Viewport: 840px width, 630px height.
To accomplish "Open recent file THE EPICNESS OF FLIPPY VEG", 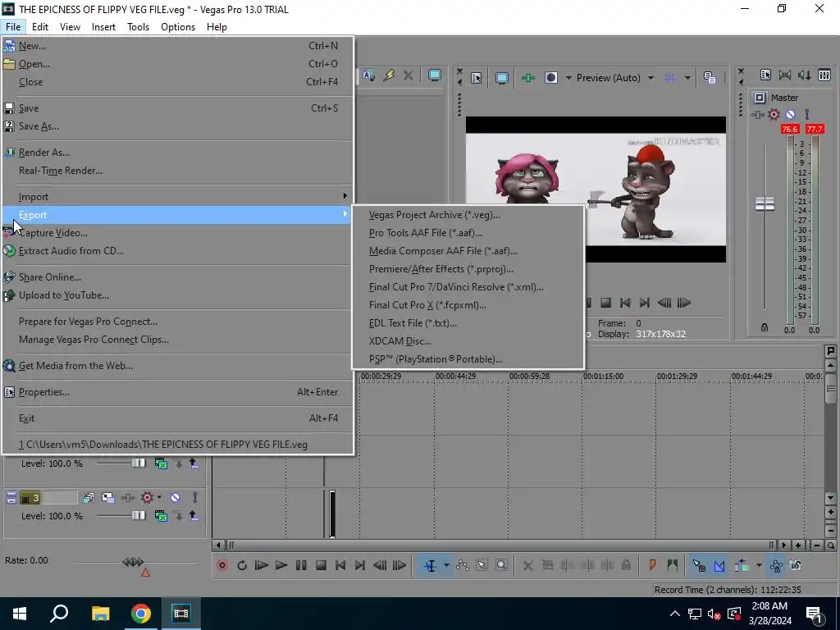I will [163, 445].
